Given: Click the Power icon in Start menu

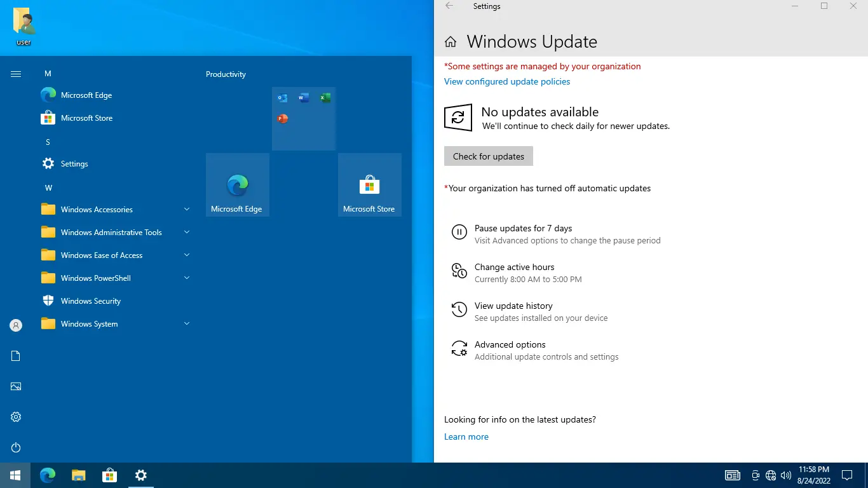Looking at the screenshot, I should (16, 447).
